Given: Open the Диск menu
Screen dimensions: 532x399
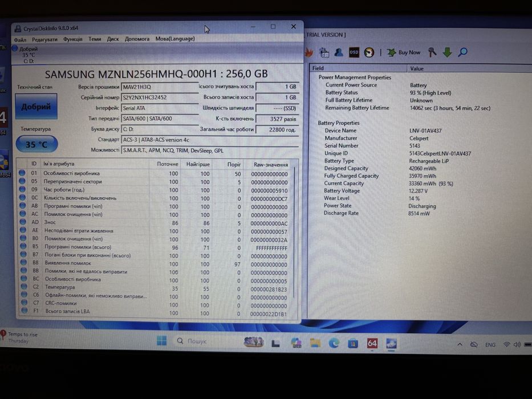Looking at the screenshot, I should point(113,39).
